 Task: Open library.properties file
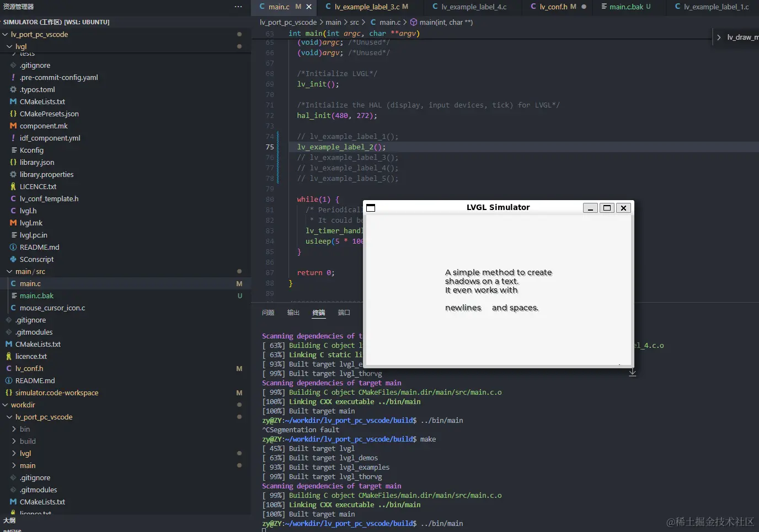click(46, 174)
